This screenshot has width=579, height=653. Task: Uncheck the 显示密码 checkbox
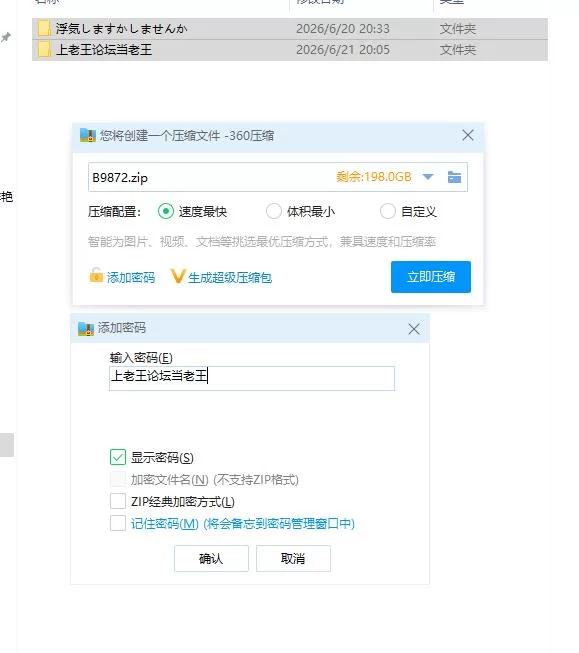pyautogui.click(x=118, y=457)
